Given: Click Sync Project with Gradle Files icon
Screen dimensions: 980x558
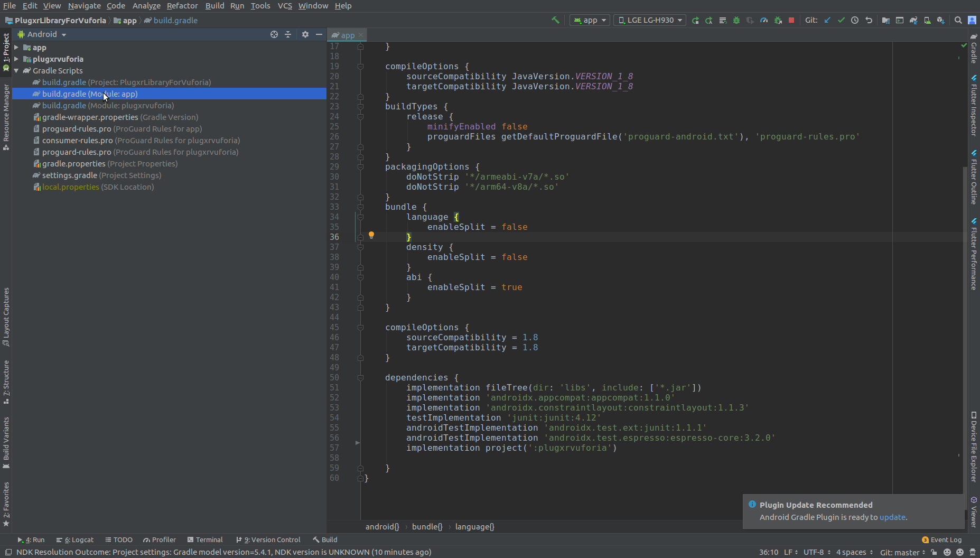Looking at the screenshot, I should [913, 20].
